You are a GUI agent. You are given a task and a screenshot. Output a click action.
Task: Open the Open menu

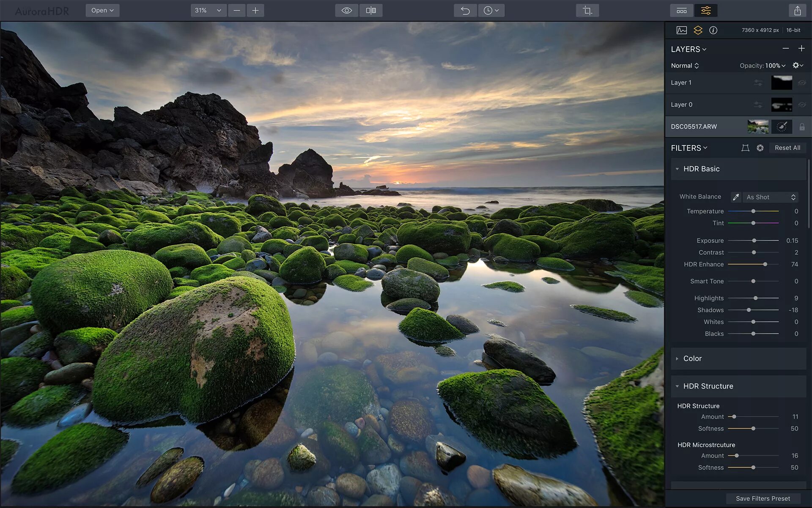[x=102, y=11]
